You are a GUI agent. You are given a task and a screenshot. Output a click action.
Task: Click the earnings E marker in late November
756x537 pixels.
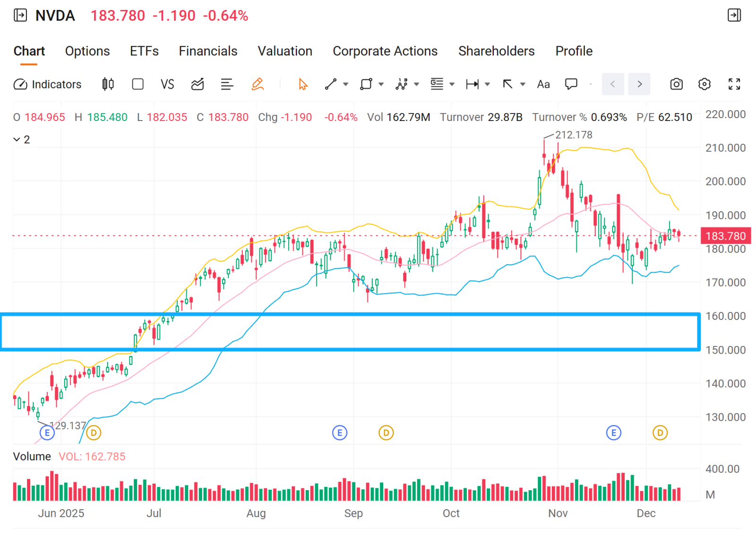(614, 433)
